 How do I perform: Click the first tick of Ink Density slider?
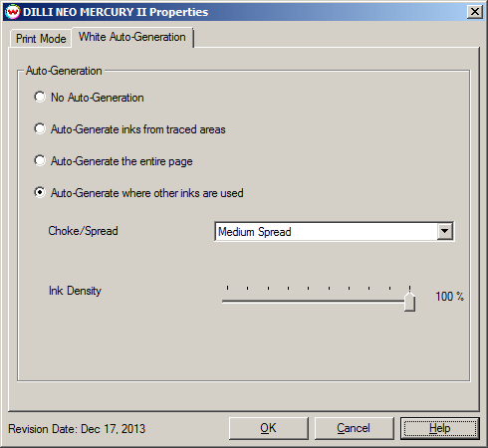(x=227, y=288)
